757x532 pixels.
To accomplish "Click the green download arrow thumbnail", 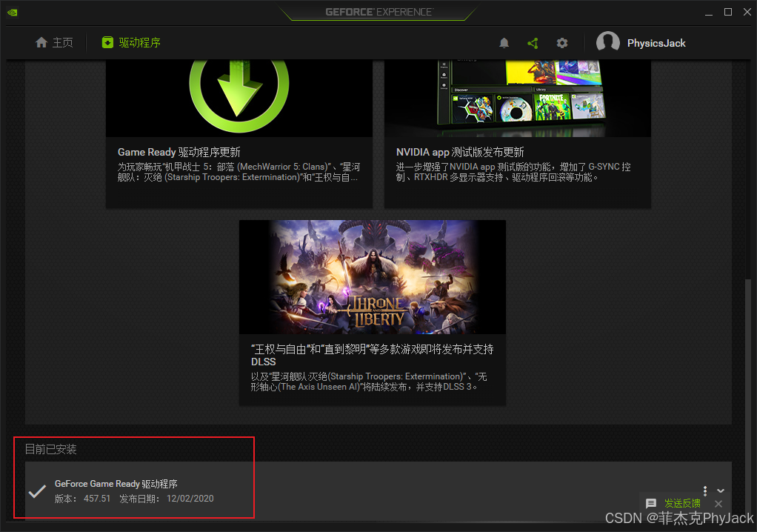I will point(239,99).
